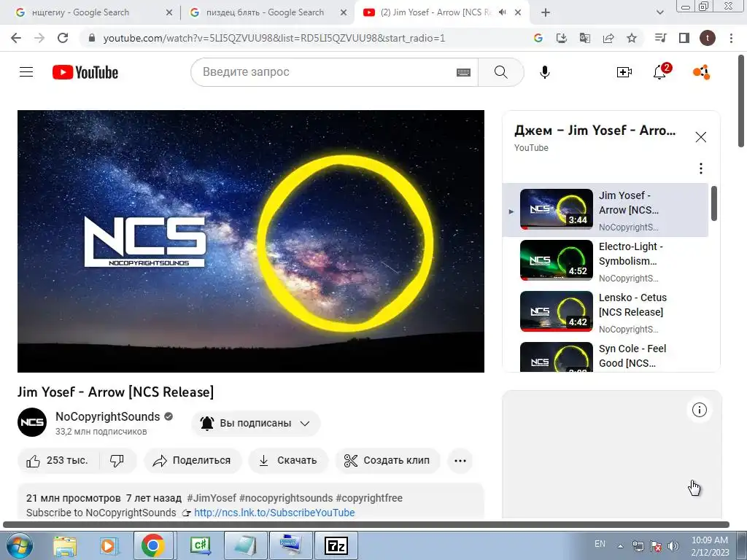
Task: Open a new Chrome tab
Action: coord(546,12)
